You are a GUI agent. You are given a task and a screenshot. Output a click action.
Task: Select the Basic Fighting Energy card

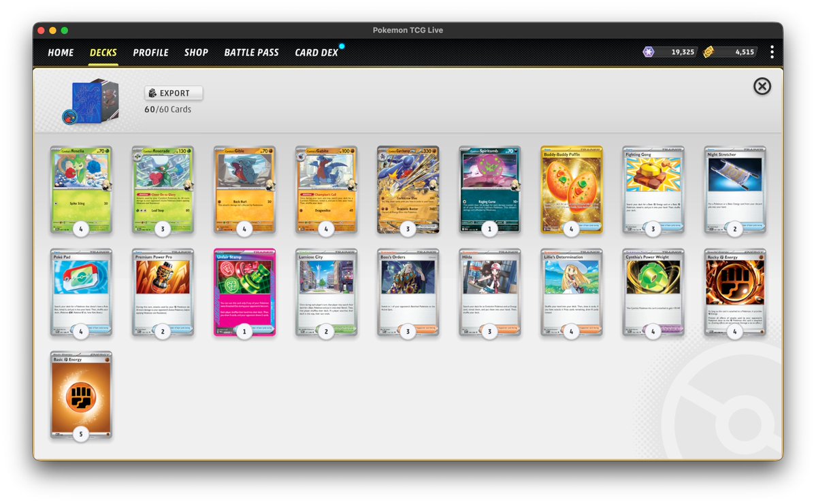[x=81, y=394]
